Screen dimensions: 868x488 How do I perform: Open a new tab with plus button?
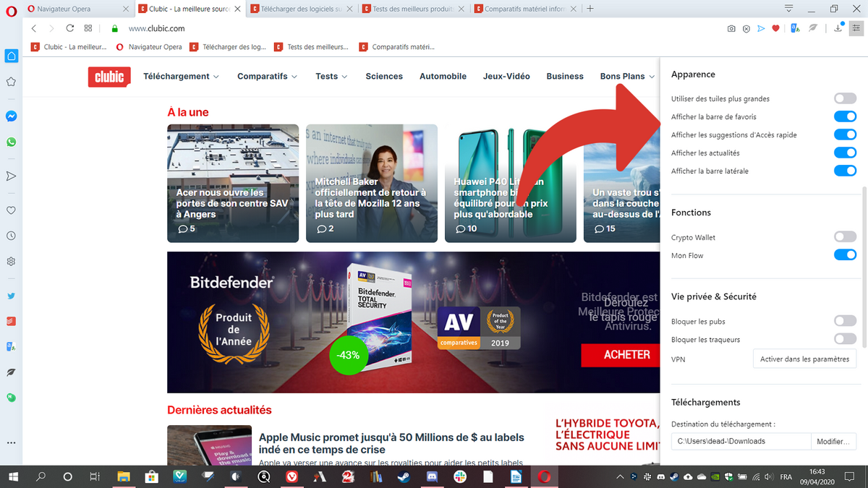590,9
